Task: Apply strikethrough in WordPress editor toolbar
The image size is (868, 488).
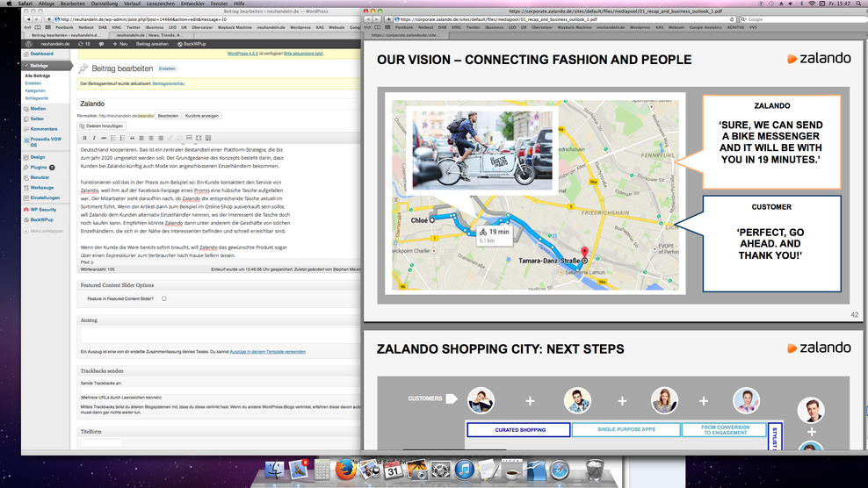Action: (x=104, y=138)
